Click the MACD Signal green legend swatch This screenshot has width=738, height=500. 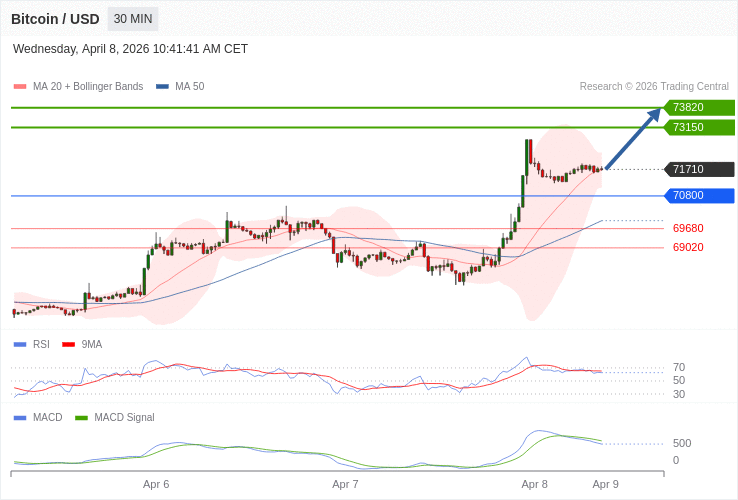point(82,418)
